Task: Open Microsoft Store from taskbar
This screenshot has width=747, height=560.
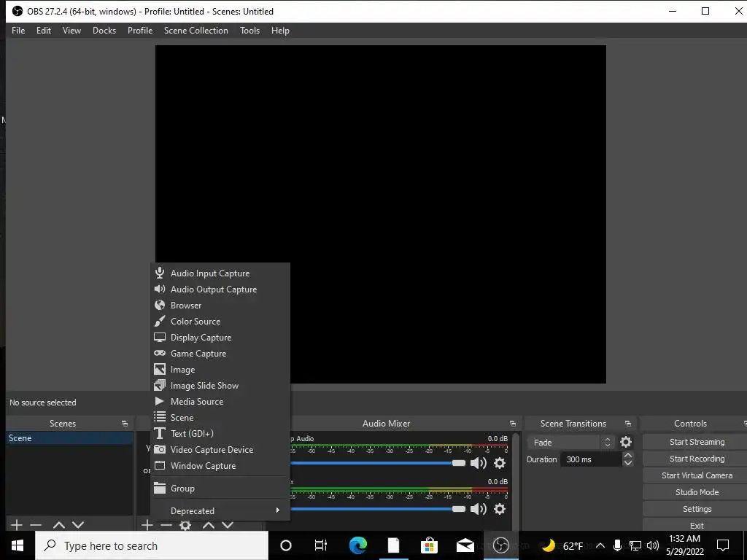Action: click(429, 545)
